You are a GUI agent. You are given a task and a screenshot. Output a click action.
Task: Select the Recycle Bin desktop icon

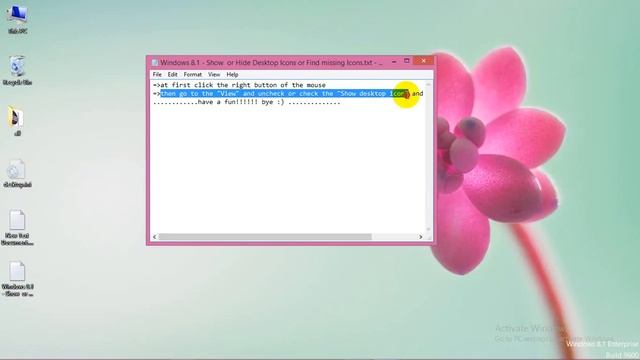coord(17,70)
